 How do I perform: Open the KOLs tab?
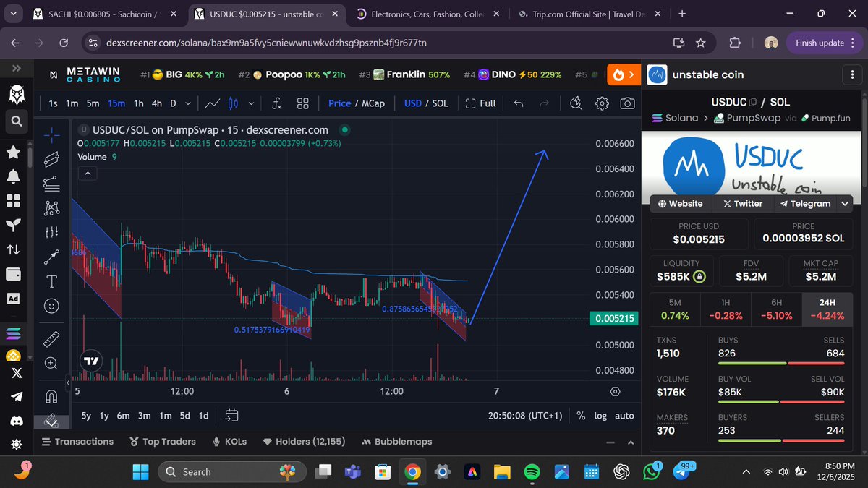229,441
